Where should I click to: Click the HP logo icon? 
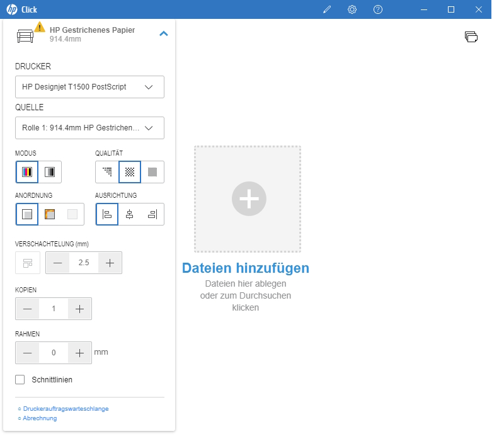click(12, 9)
